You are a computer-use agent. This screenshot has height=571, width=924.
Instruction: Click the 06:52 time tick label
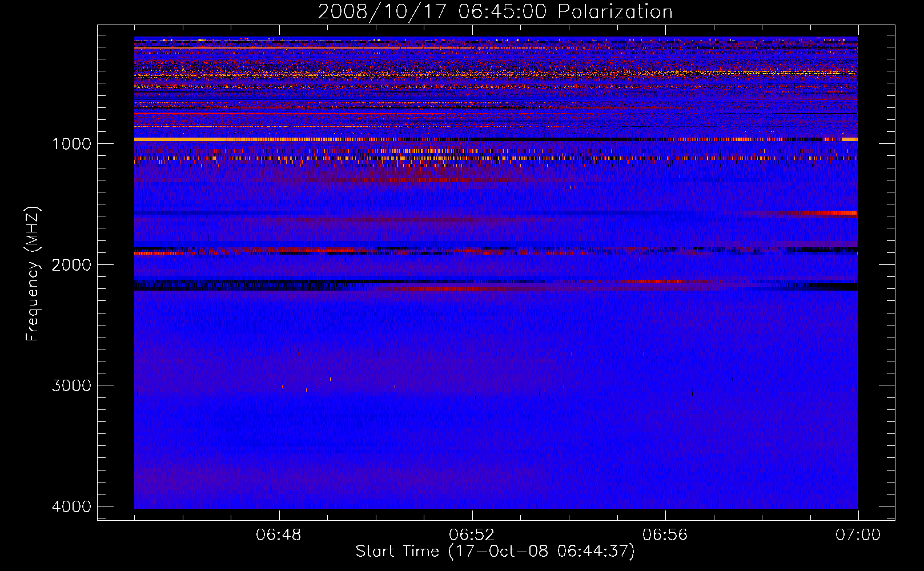tap(472, 535)
